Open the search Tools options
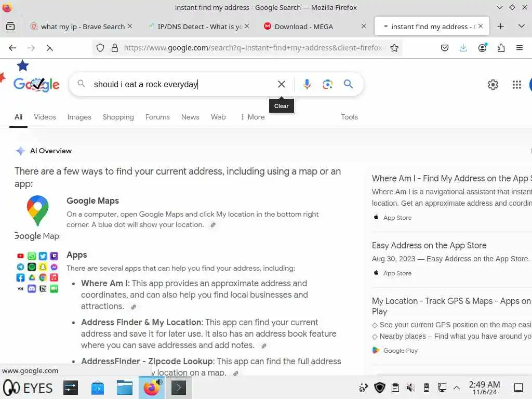This screenshot has width=532, height=399. coord(349,117)
